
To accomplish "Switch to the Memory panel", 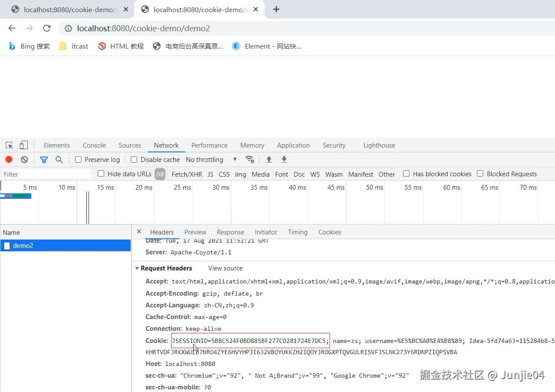I will 252,145.
